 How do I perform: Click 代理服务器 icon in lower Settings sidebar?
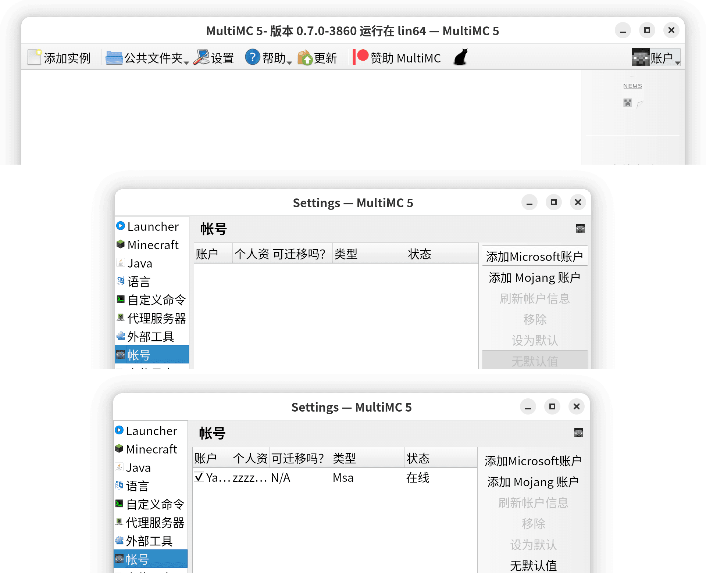[x=119, y=522]
